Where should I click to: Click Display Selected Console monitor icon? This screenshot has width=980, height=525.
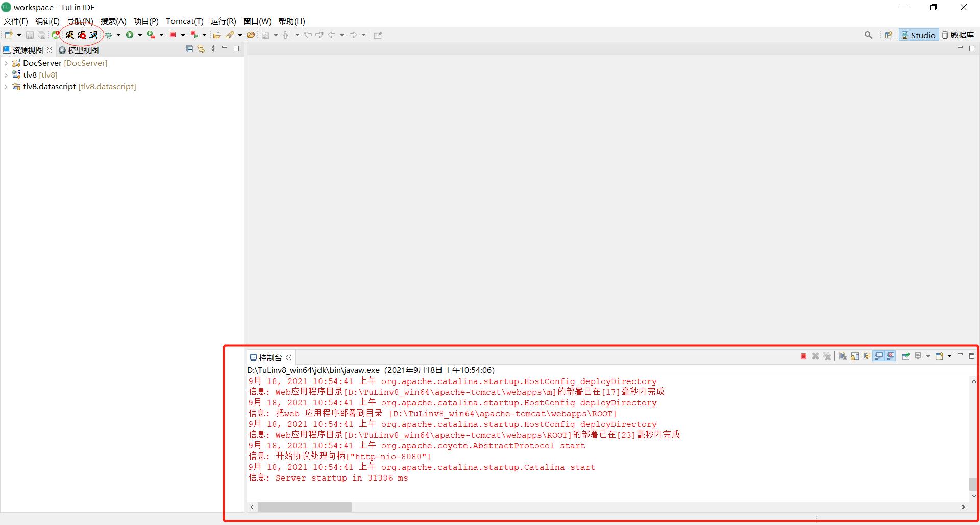coord(918,356)
